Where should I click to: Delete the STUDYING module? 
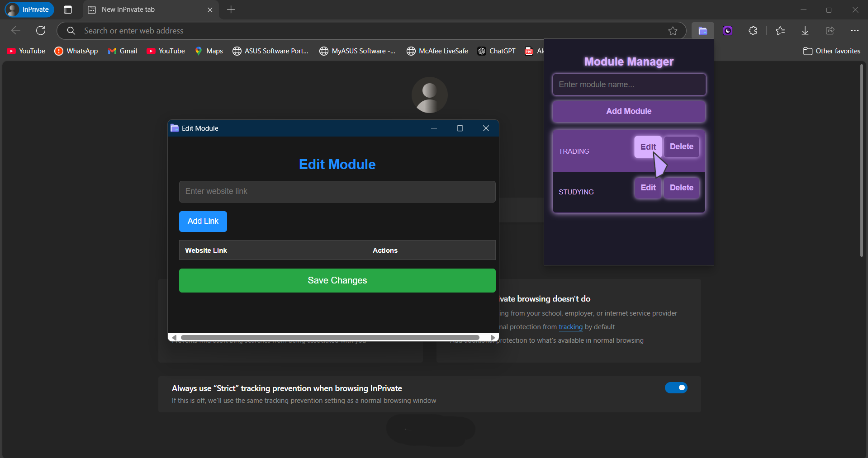[x=681, y=187]
